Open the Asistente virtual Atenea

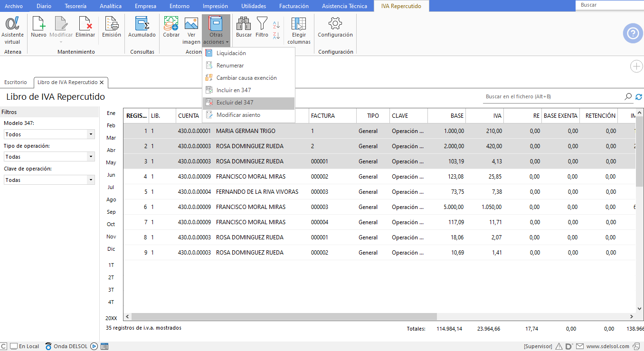pyautogui.click(x=12, y=30)
